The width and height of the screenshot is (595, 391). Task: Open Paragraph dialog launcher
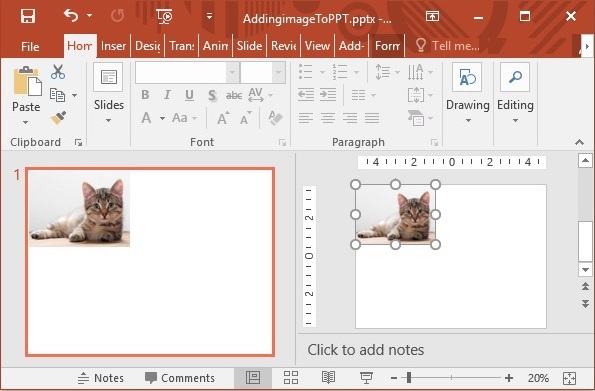[x=434, y=142]
